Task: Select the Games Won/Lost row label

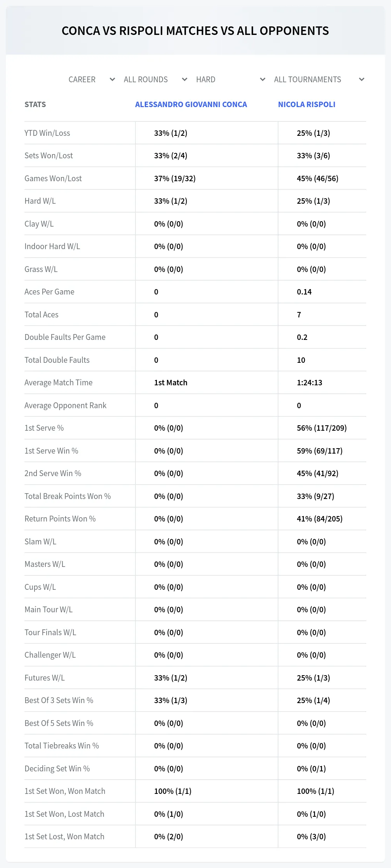Action: [53, 178]
